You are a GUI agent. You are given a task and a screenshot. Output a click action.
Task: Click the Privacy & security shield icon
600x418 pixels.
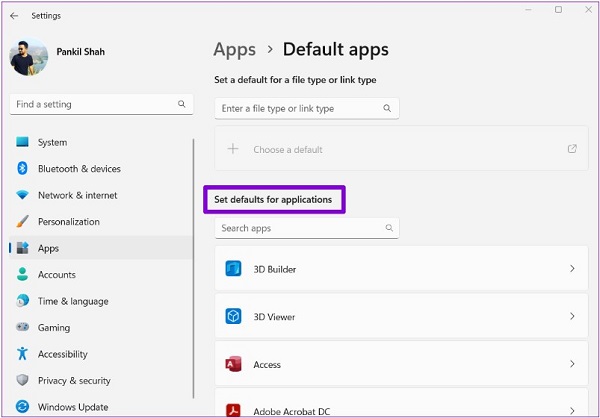click(22, 380)
